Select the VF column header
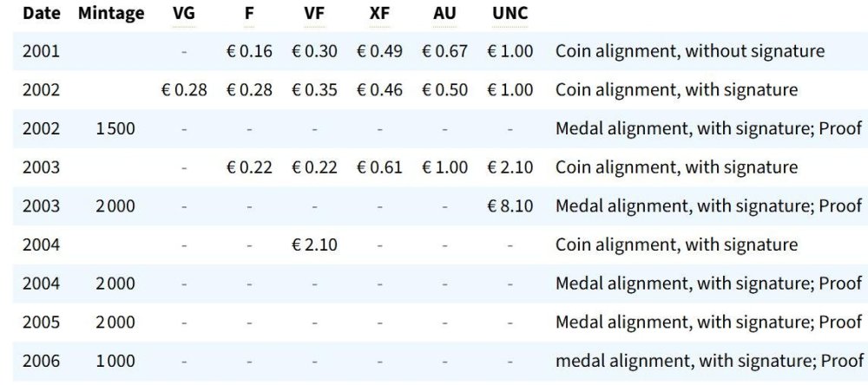 314,14
